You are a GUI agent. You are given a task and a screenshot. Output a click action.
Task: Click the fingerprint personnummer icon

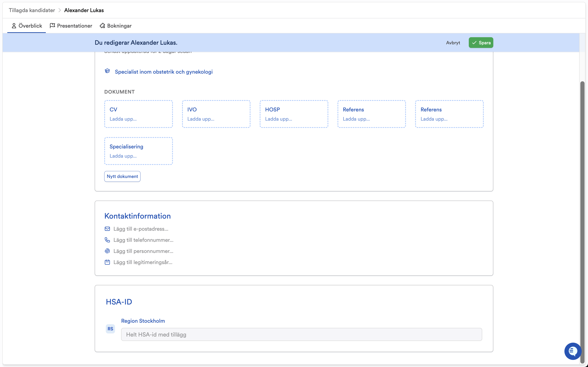click(107, 251)
